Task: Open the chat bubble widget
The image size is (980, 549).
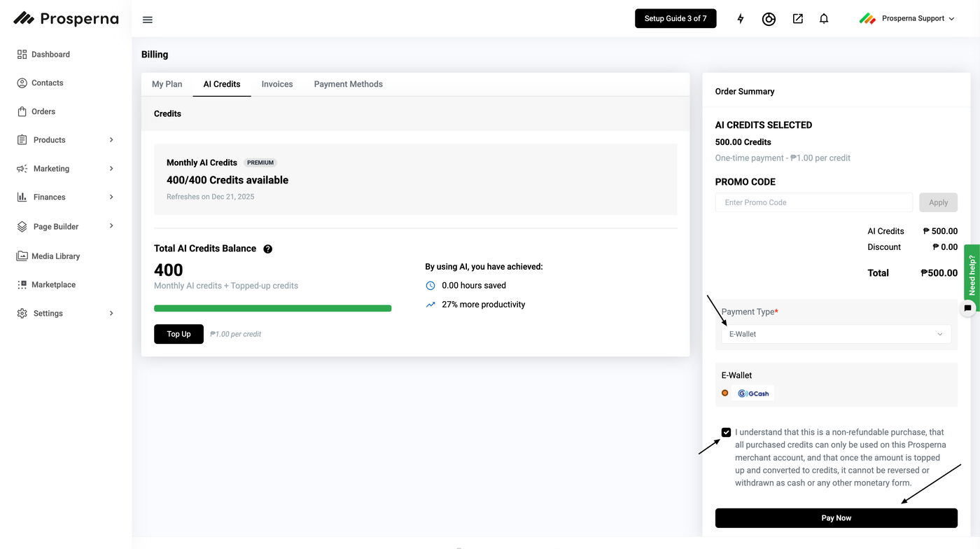Action: tap(967, 308)
